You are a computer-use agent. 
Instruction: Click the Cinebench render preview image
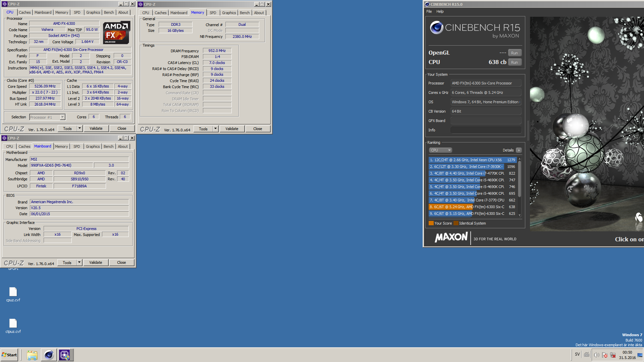pyautogui.click(x=587, y=124)
